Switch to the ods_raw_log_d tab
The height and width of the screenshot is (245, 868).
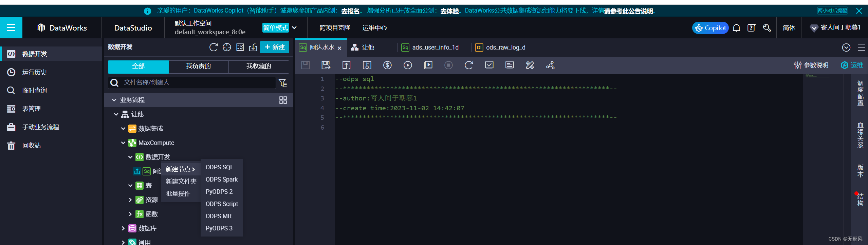coord(500,48)
